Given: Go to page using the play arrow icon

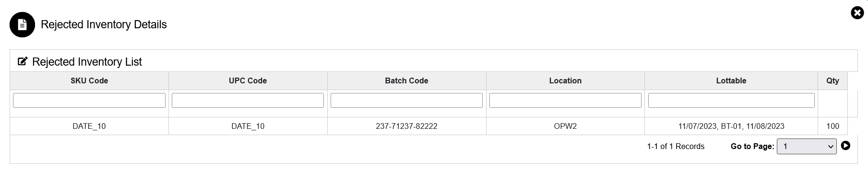Looking at the screenshot, I should point(845,146).
